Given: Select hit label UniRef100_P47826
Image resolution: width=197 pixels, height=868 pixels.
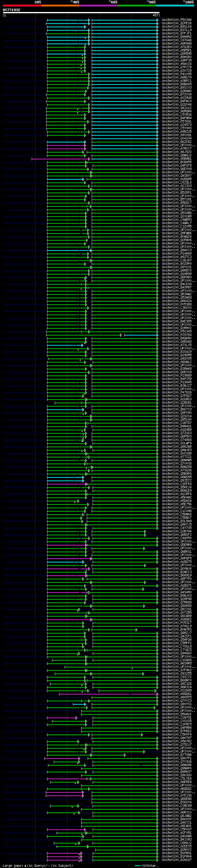Looking at the screenshot, I should click(177, 392).
